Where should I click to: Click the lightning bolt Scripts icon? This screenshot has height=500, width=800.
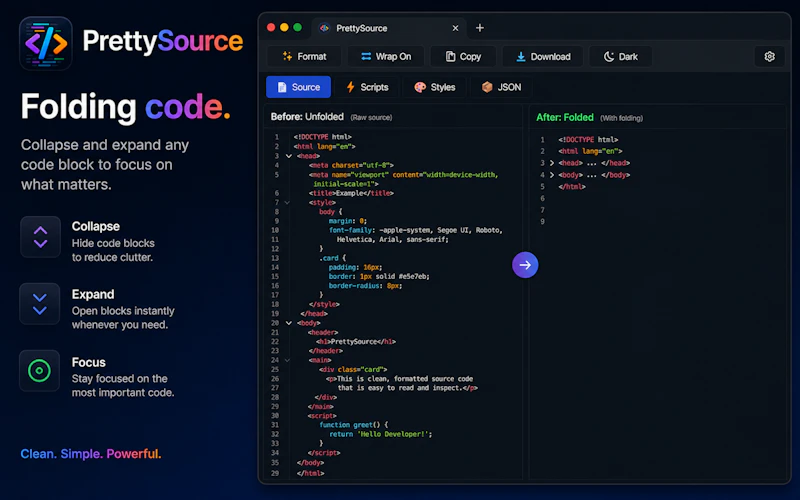point(351,87)
